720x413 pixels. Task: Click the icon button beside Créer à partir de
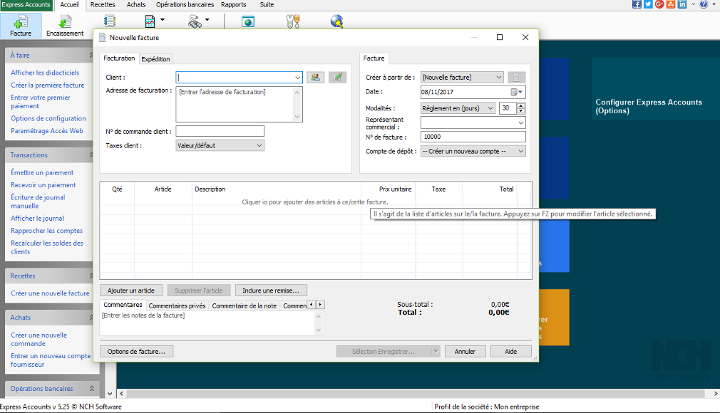coord(516,77)
